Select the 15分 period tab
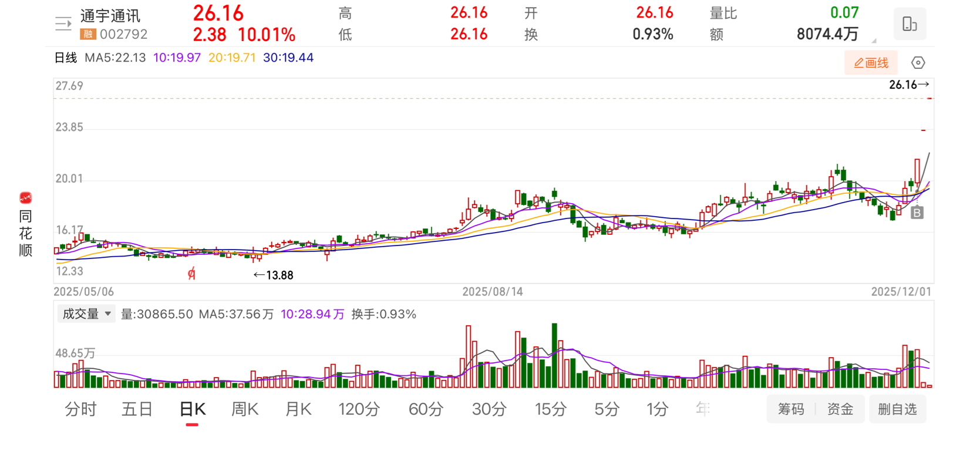The image size is (980, 451). point(551,409)
